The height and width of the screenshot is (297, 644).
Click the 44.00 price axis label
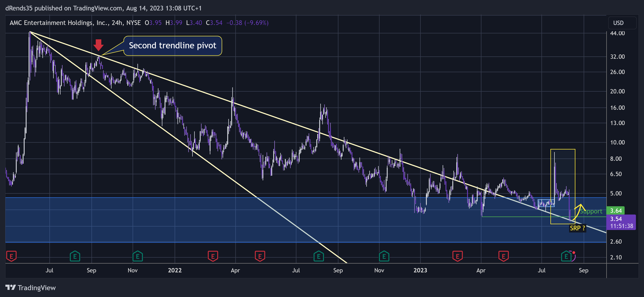coord(617,33)
